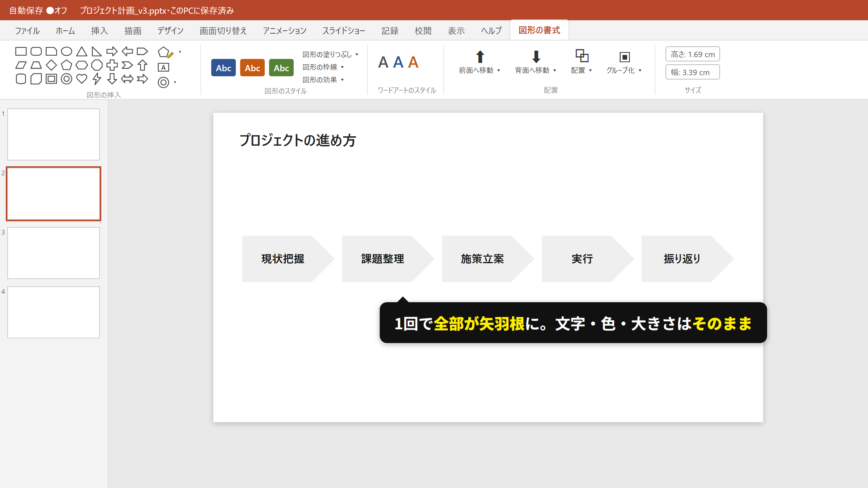The width and height of the screenshot is (868, 488).
Task: Open the 描画 tab
Action: [133, 31]
